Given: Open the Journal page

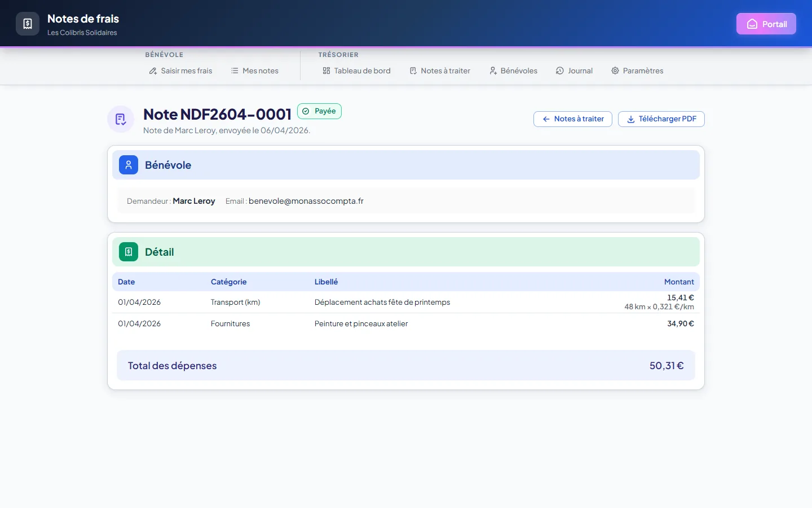Looking at the screenshot, I should pyautogui.click(x=574, y=71).
